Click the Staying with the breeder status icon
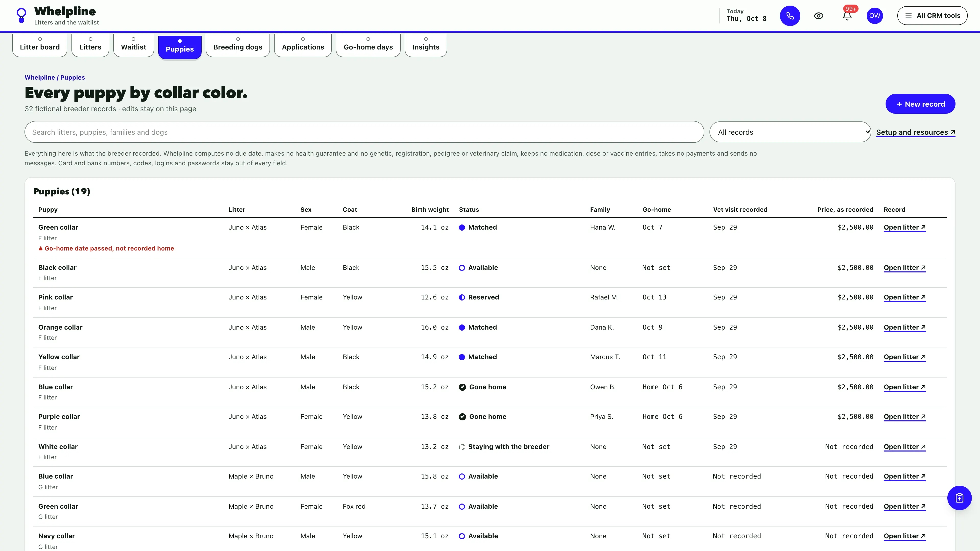 point(462,447)
